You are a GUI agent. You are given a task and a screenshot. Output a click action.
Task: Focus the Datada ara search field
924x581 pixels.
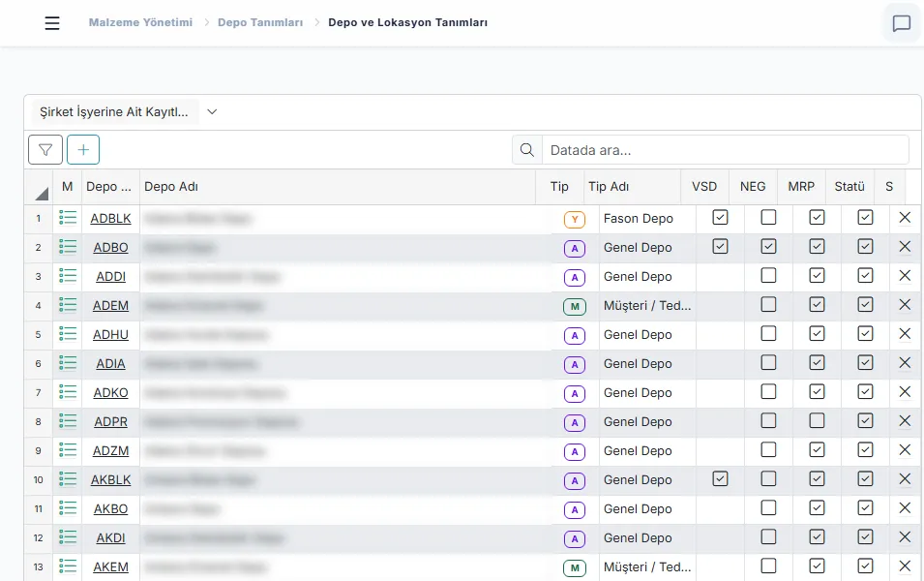point(726,150)
